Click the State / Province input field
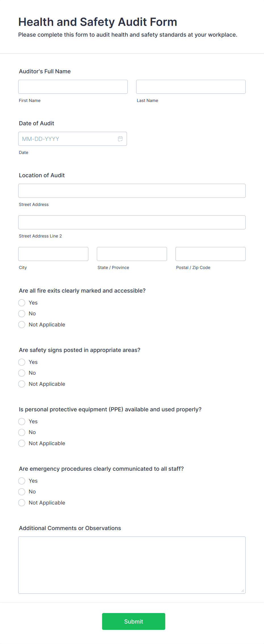 [x=131, y=254]
